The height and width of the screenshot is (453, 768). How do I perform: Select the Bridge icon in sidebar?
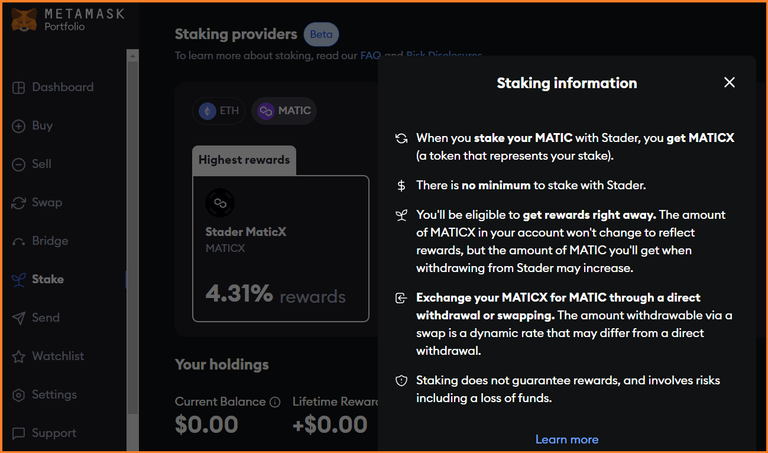click(x=19, y=241)
